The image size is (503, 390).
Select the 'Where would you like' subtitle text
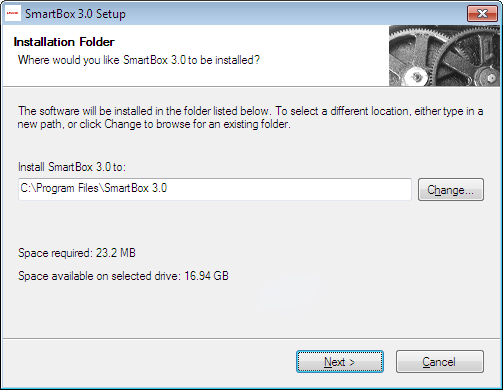(x=139, y=60)
